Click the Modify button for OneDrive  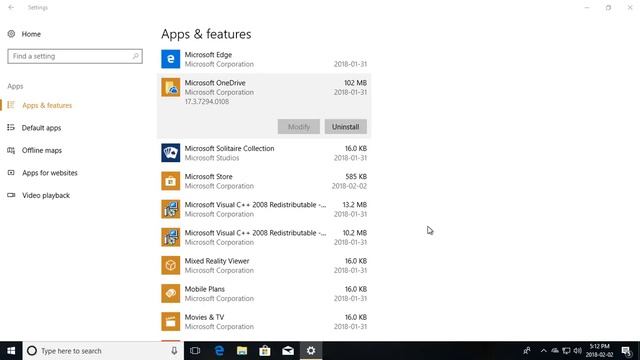point(299,127)
